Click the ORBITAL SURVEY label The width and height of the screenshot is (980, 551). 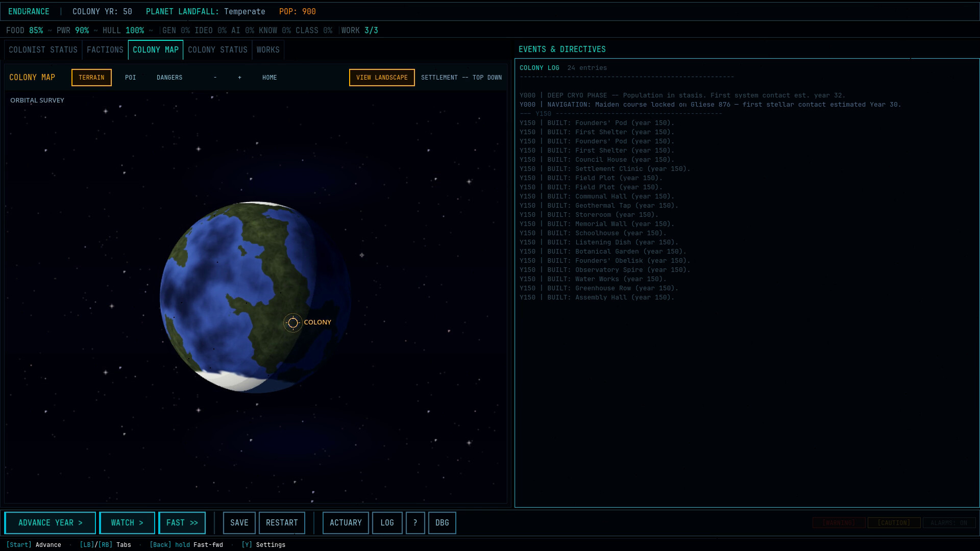(x=37, y=101)
